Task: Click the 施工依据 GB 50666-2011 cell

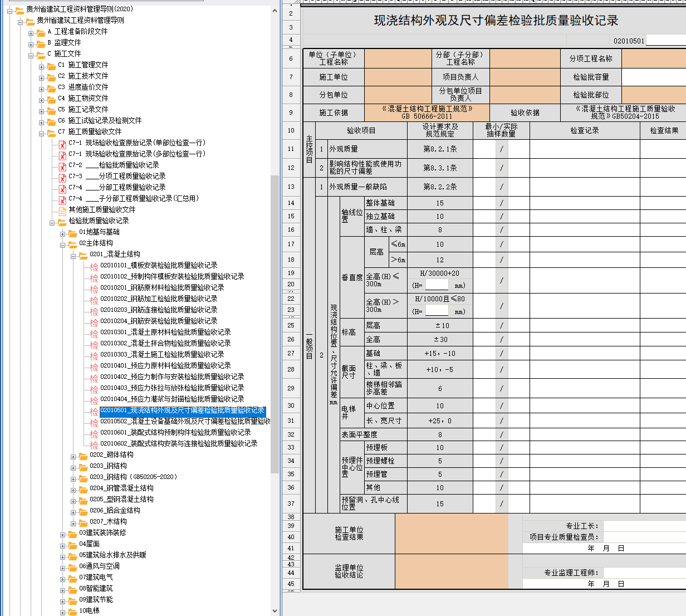Action: pos(427,113)
